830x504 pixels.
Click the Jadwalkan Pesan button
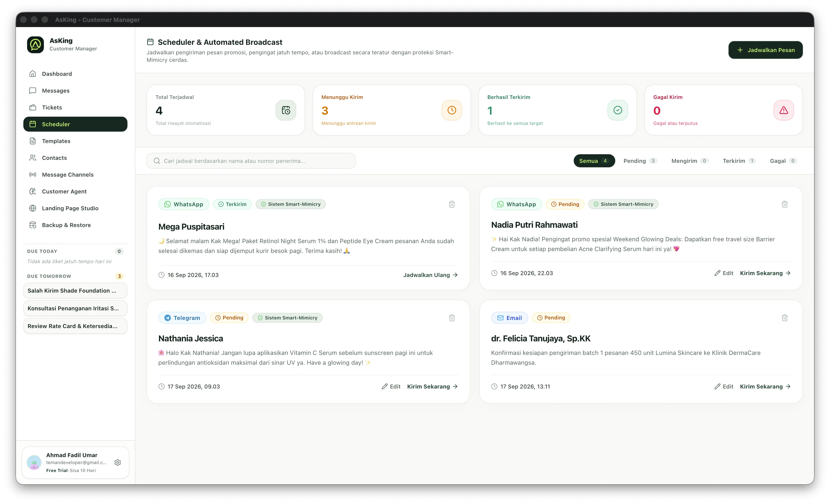click(x=765, y=50)
